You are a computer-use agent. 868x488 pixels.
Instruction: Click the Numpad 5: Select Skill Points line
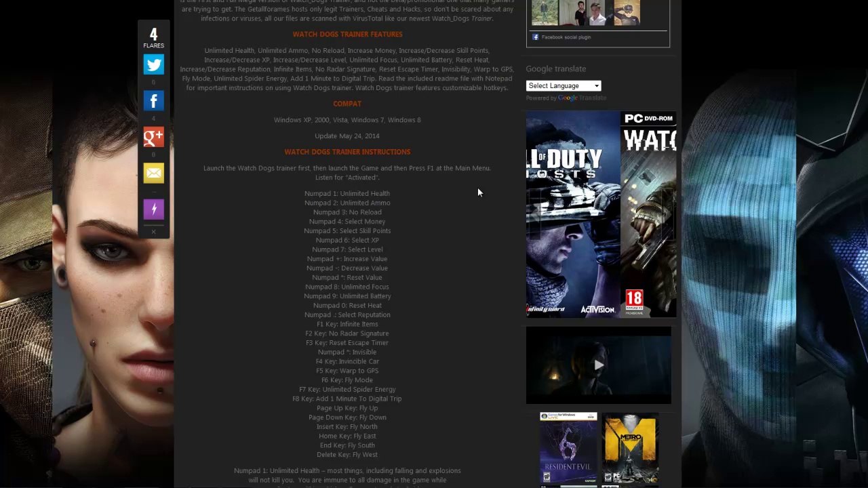click(347, 231)
